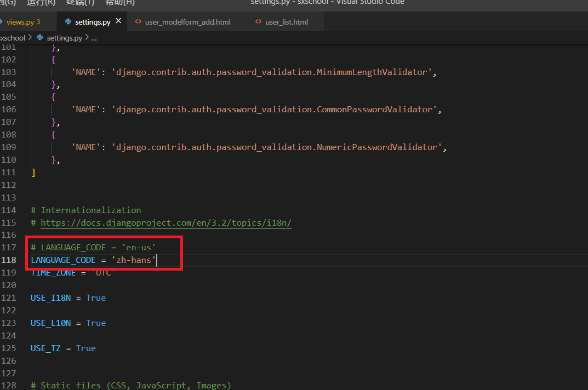Click the Python icon on settings.py tab
Image resolution: width=588 pixels, height=390 pixels.
[x=68, y=22]
